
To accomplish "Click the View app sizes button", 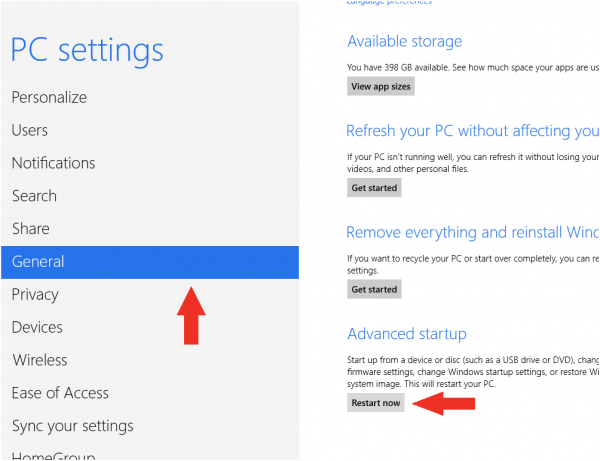I will point(381,86).
